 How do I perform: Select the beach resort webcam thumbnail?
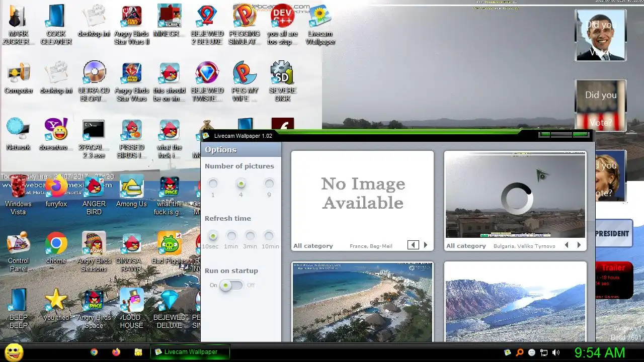pos(362,302)
